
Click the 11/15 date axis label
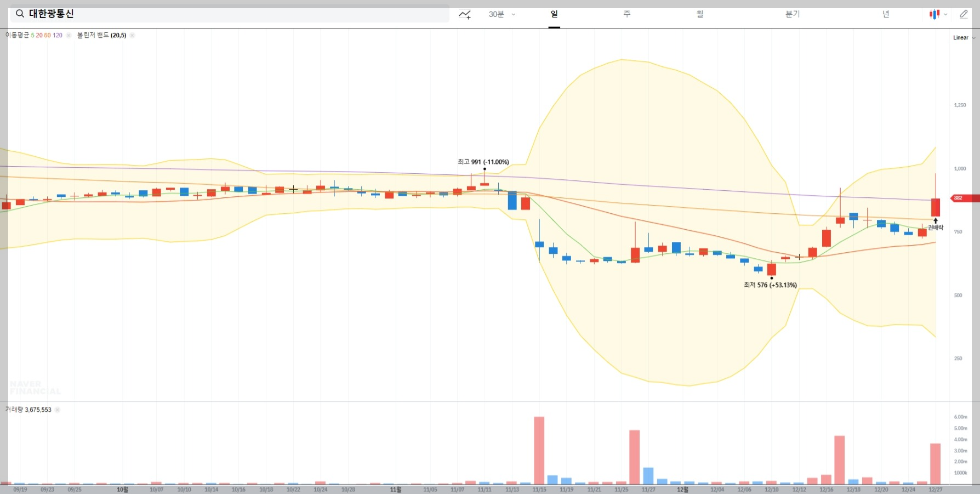tap(539, 490)
